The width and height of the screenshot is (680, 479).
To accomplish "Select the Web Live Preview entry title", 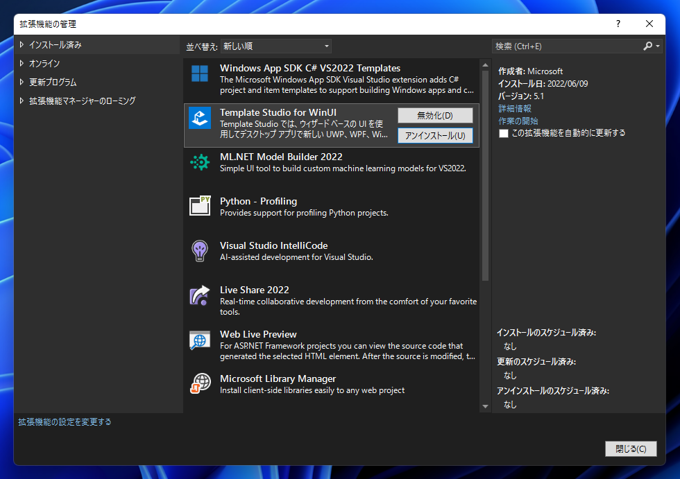I will (258, 334).
